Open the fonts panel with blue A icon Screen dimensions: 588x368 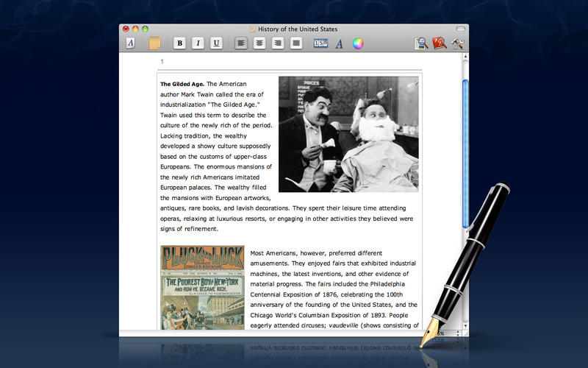coord(339,43)
